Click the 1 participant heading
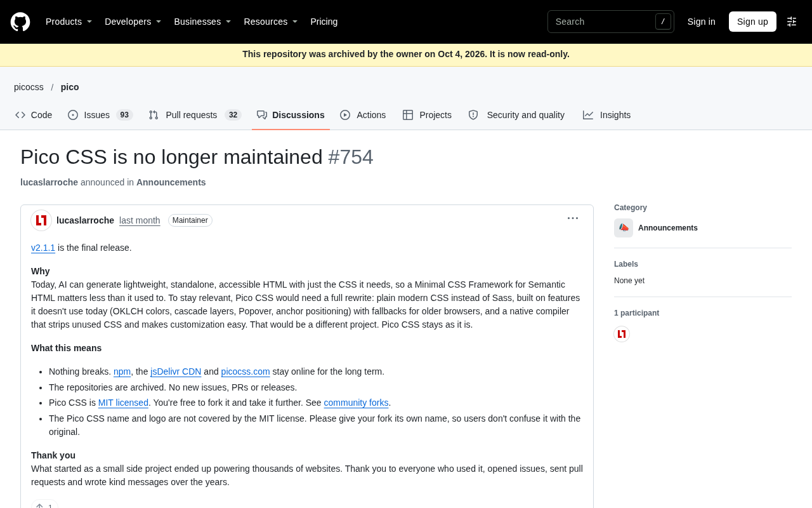This screenshot has height=508, width=812. tap(636, 313)
